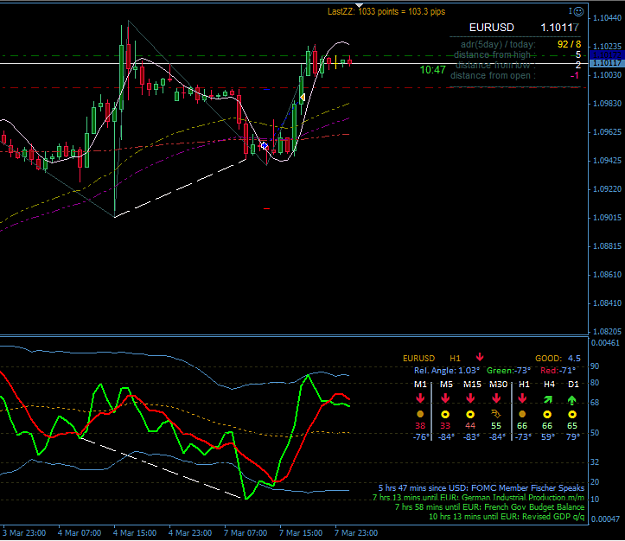Viewport: 625px width, 541px height.
Task: Click the Expert Advisor smiley face icon
Action: 579,12
